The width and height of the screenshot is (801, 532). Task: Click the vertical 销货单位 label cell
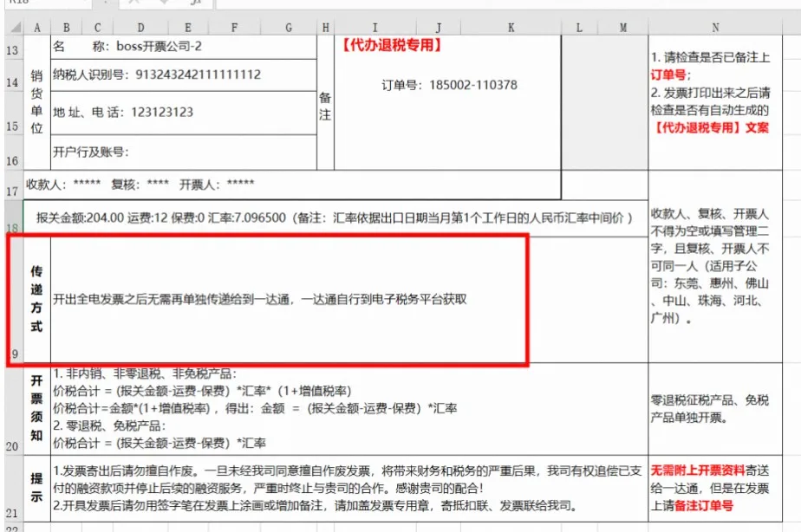[36, 102]
